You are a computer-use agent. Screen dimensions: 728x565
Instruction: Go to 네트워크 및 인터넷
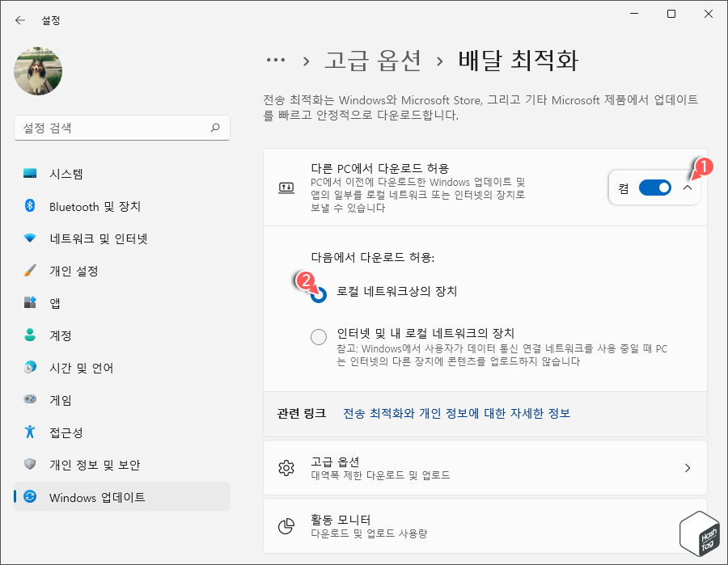99,239
